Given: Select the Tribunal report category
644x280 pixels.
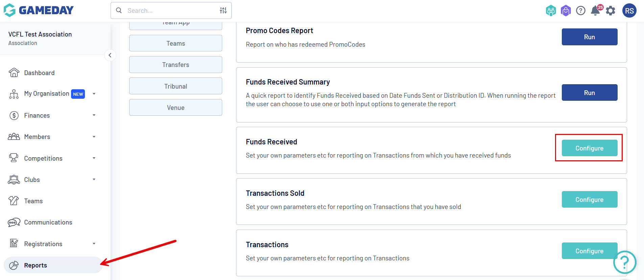Looking at the screenshot, I should pyautogui.click(x=176, y=86).
